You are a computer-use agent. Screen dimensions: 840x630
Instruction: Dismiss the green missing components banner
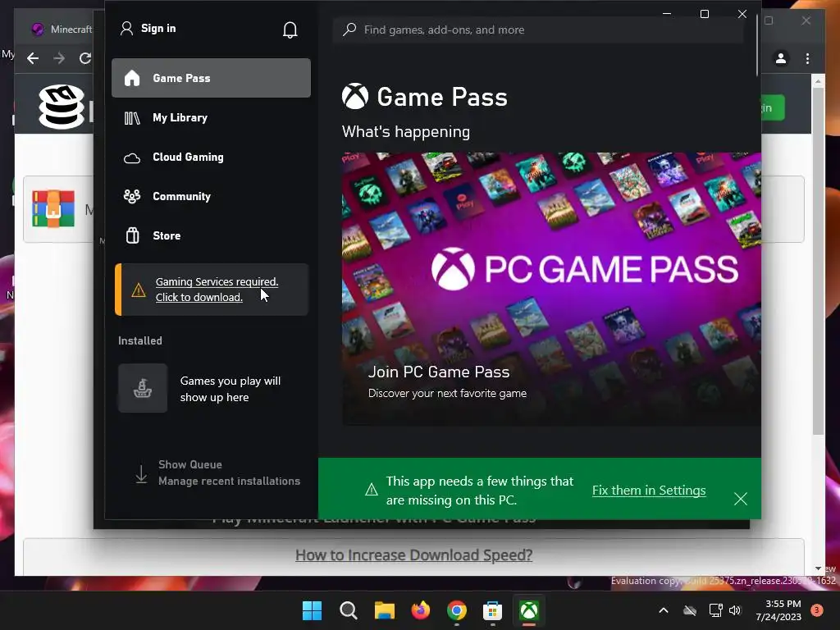pos(741,499)
